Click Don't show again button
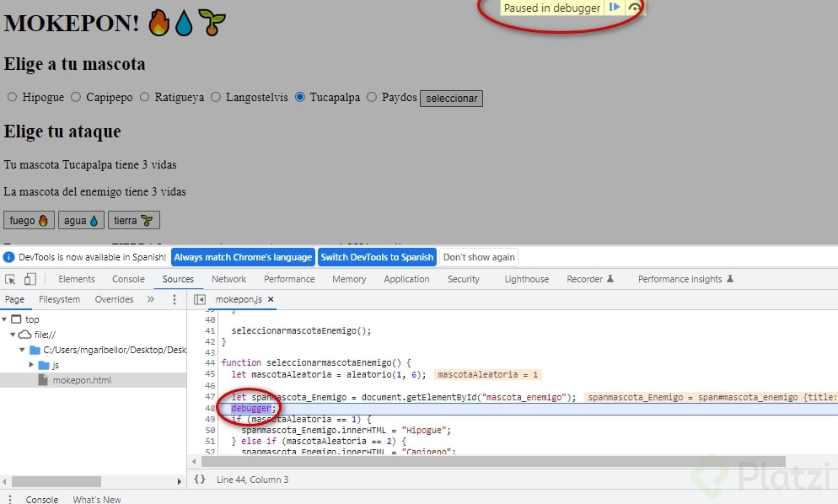 pos(479,257)
